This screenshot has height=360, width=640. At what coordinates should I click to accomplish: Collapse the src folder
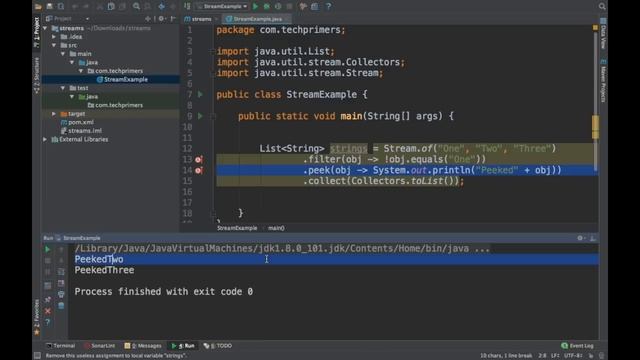[54, 45]
